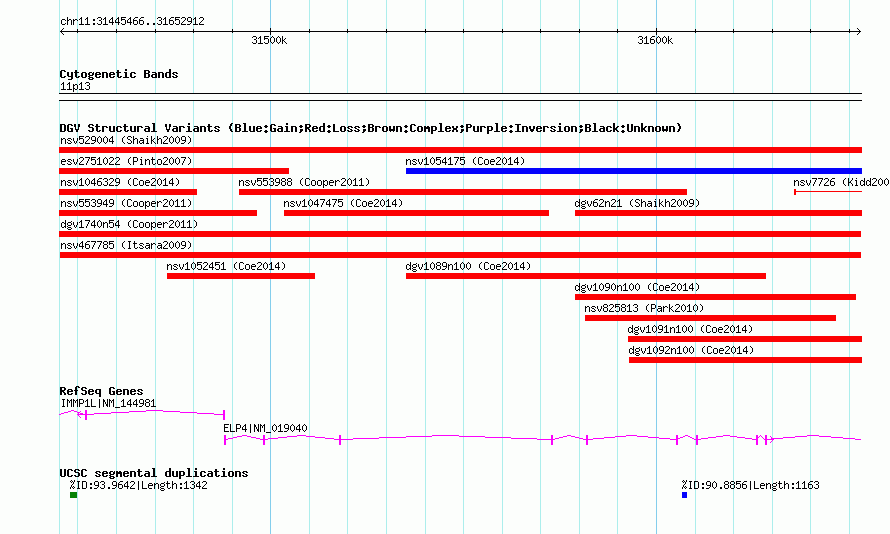Select the dgv1090n100 (Coe2014) loss bar

(x=715, y=297)
